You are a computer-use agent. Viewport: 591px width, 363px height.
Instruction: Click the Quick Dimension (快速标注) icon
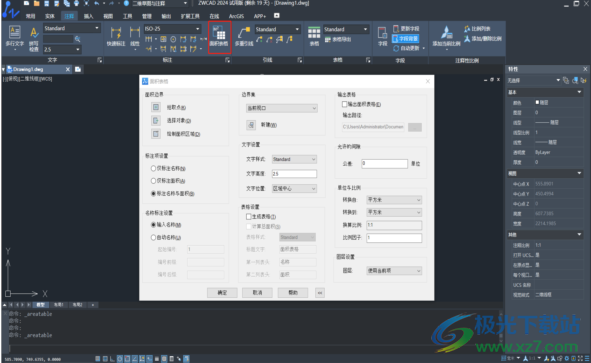[x=116, y=37]
